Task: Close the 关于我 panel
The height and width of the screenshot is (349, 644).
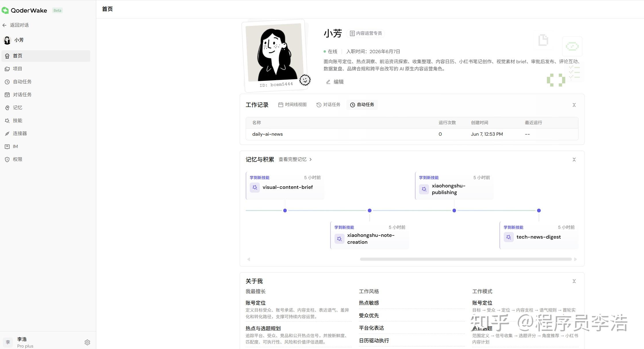Action: click(x=574, y=281)
